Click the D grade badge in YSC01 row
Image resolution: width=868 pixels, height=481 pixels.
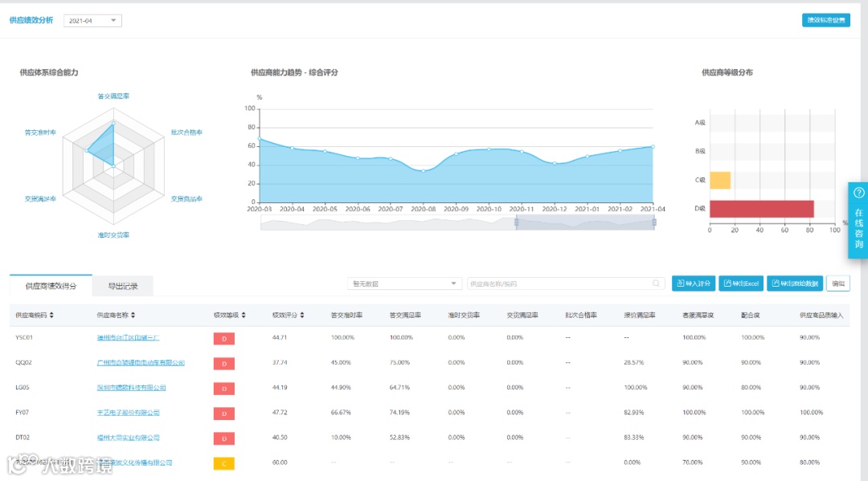[224, 338]
